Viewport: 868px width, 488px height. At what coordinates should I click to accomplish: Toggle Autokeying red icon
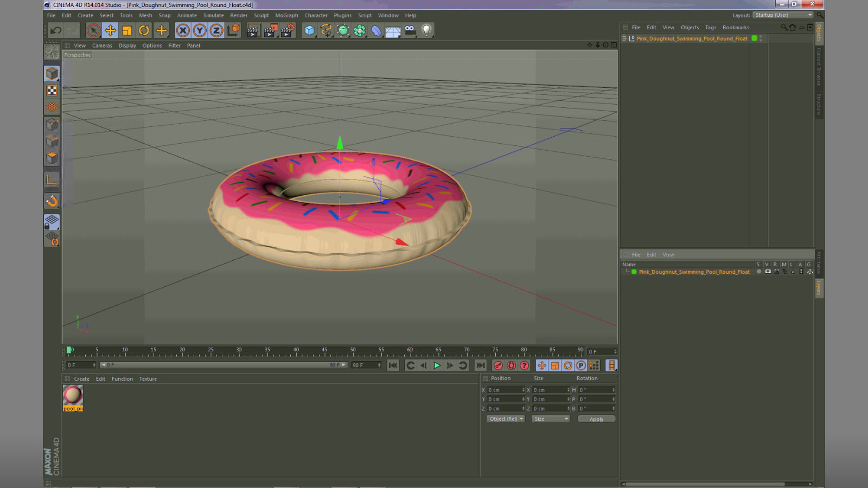click(511, 365)
